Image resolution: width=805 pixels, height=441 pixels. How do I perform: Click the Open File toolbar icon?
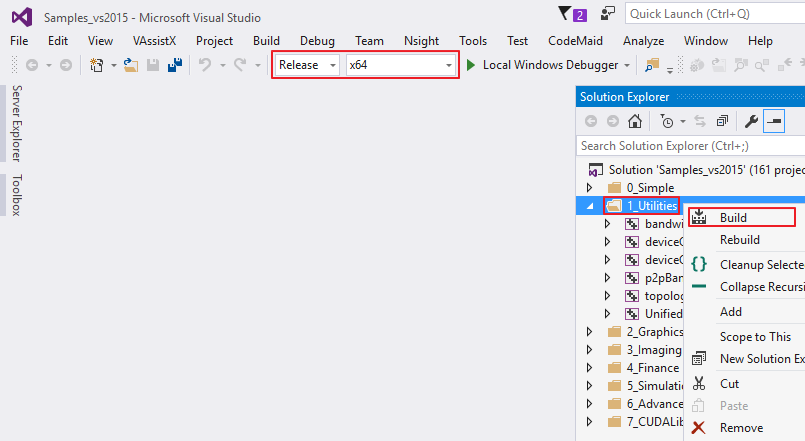[x=130, y=65]
